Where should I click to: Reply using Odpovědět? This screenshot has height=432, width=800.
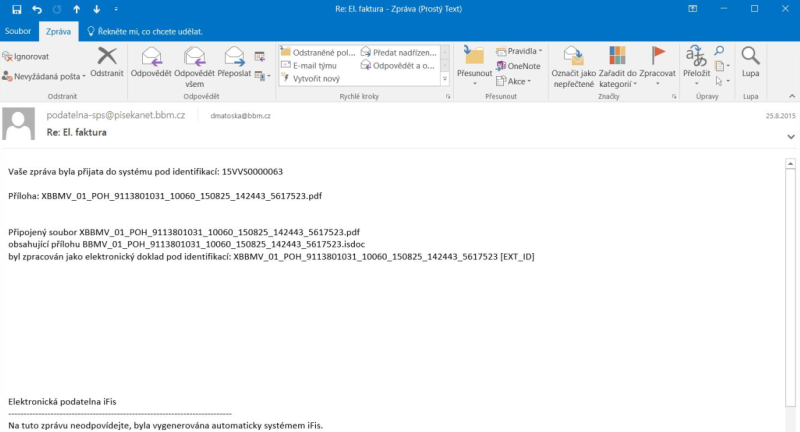151,63
